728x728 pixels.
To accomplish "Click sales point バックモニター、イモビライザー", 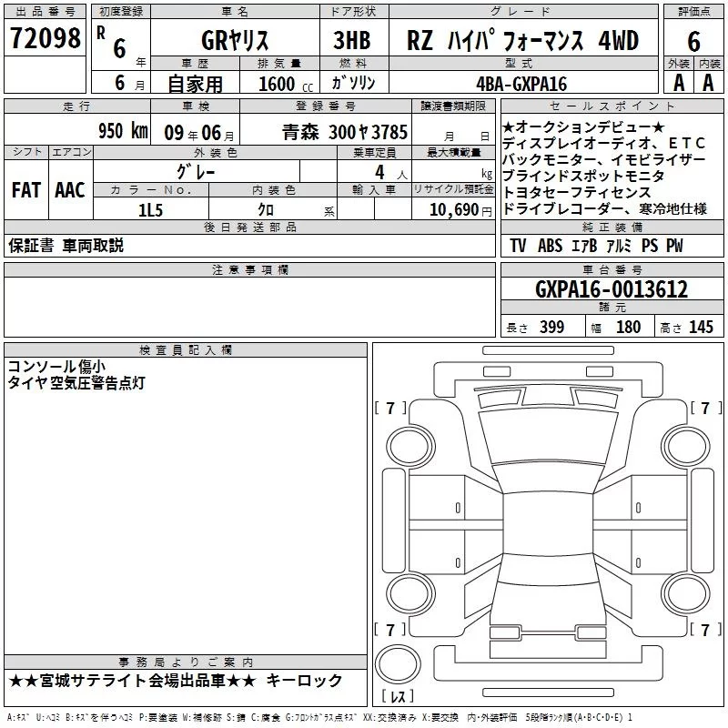I will tap(603, 160).
